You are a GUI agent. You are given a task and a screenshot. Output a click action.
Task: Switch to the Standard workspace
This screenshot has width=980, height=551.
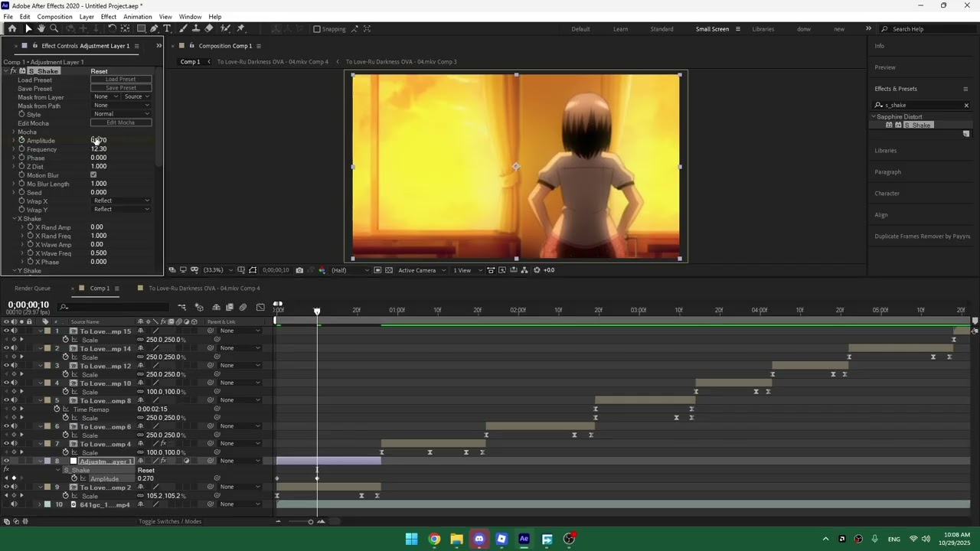tap(662, 29)
